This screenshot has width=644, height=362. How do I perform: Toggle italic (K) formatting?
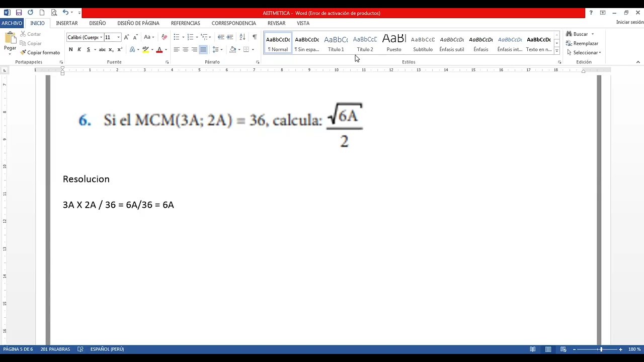click(79, 50)
